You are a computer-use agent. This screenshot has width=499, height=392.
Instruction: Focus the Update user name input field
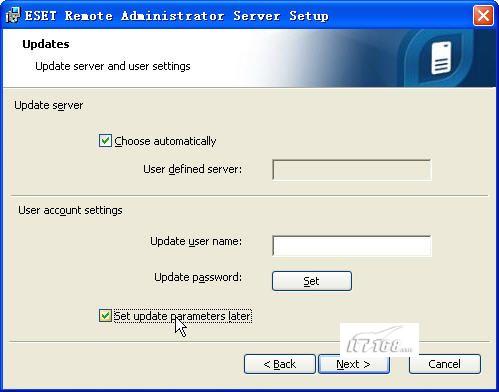(352, 246)
